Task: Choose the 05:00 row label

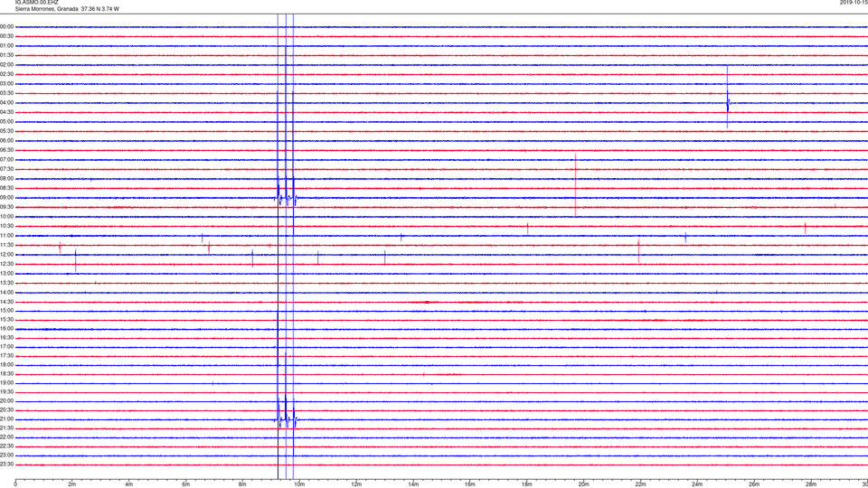Action: (x=6, y=122)
